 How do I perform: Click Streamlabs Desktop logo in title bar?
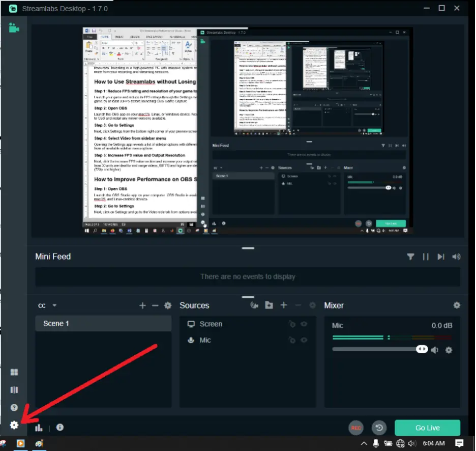(x=13, y=9)
